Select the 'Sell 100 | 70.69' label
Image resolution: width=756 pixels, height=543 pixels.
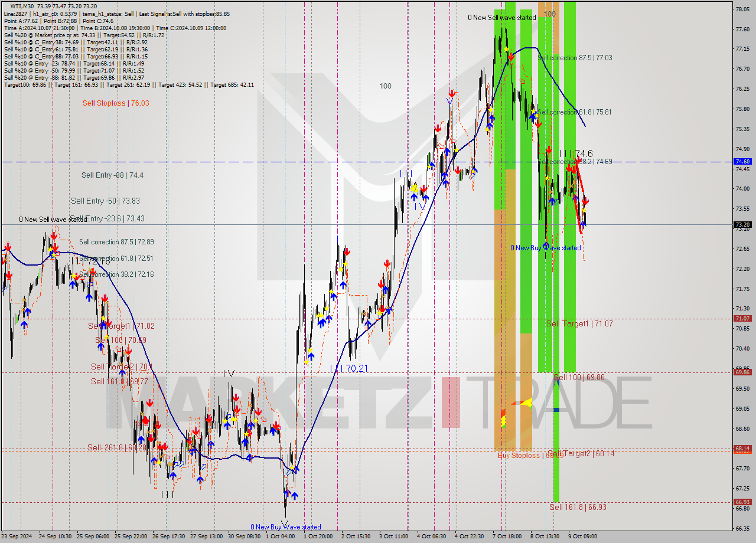pyautogui.click(x=120, y=340)
